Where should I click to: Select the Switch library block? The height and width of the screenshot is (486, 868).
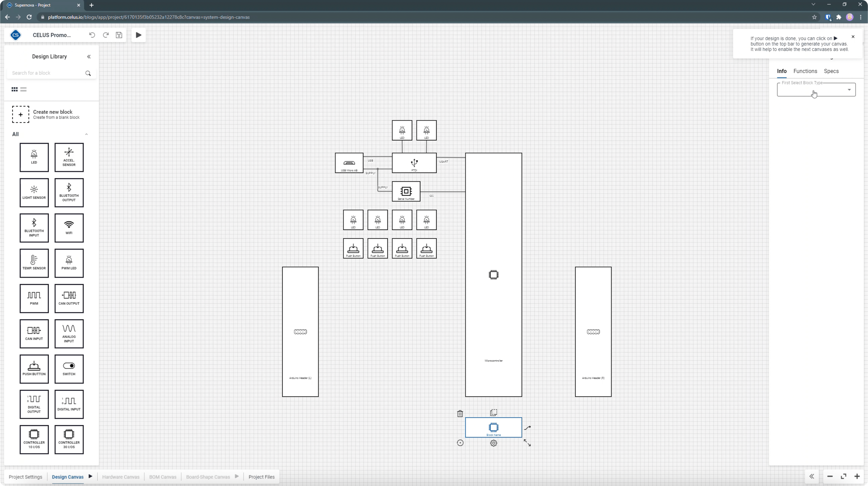pos(69,369)
